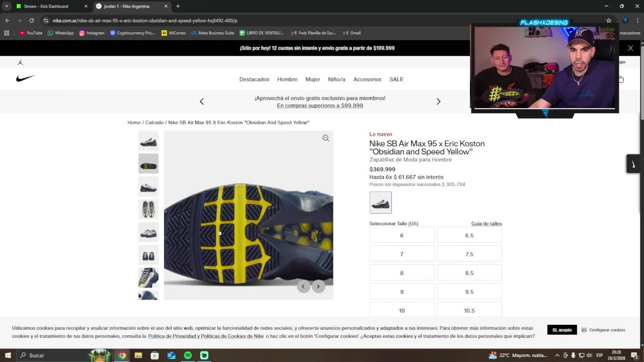Select size 6.5
644x362 pixels.
[469, 235]
